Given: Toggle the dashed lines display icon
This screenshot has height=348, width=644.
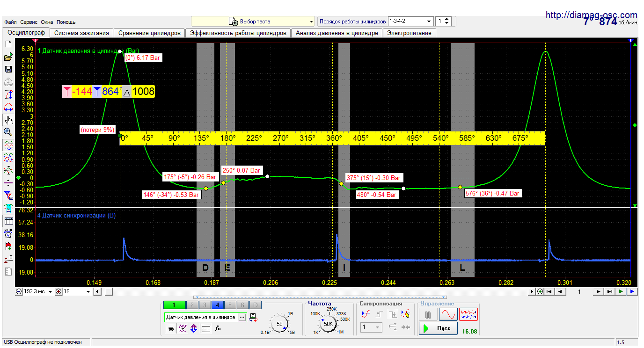Looking at the screenshot, I should 206,329.
